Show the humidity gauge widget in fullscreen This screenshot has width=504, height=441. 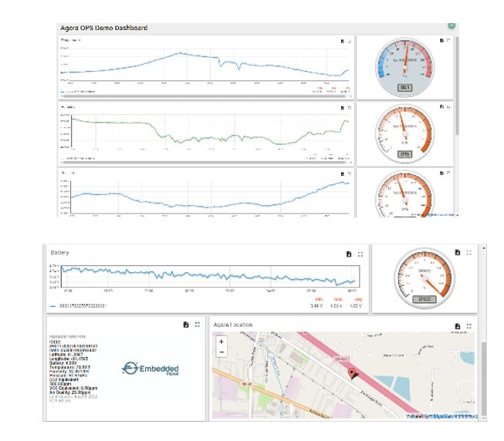(448, 106)
